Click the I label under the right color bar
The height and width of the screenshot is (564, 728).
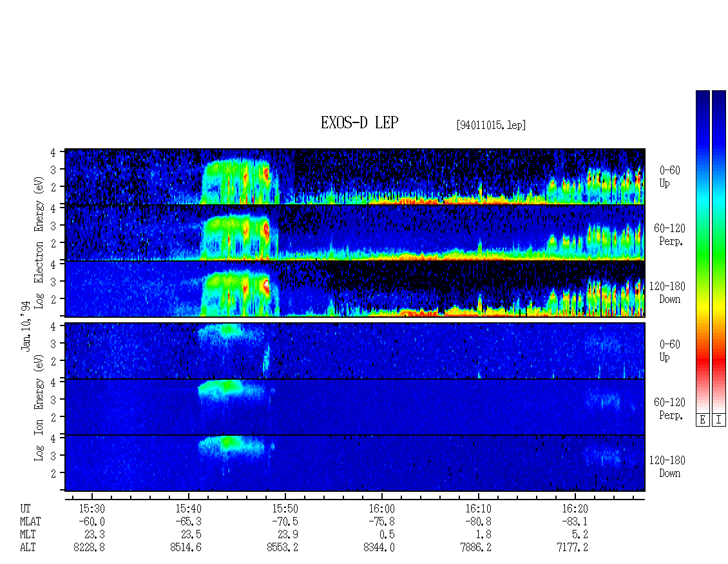pyautogui.click(x=719, y=420)
